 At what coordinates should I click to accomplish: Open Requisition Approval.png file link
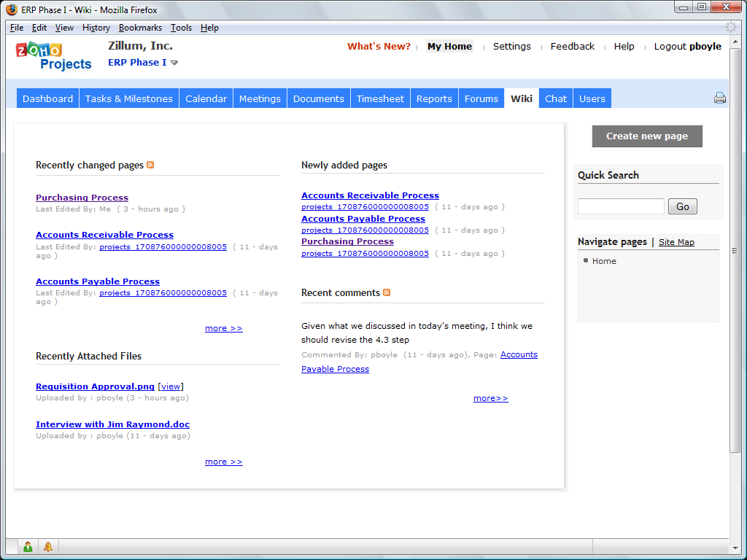[95, 386]
